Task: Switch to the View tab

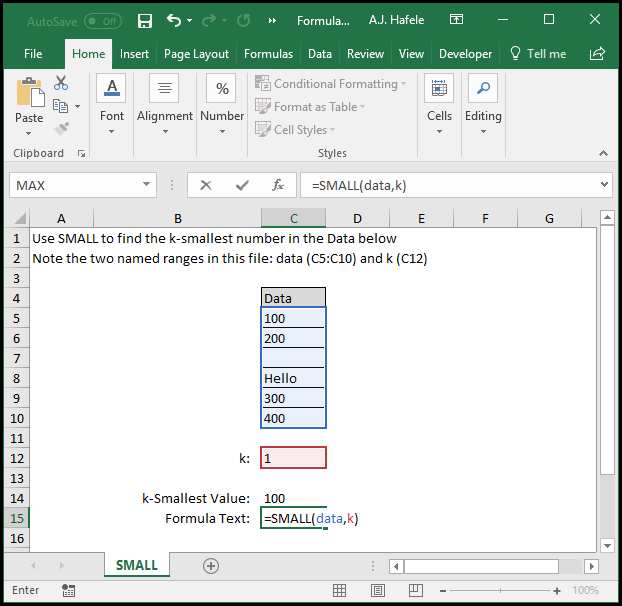Action: click(x=411, y=54)
